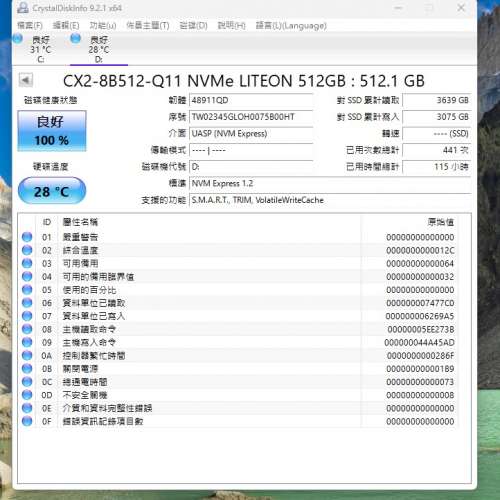Click status orb for attribute 08 row
The width and height of the screenshot is (500, 500).
[27, 329]
